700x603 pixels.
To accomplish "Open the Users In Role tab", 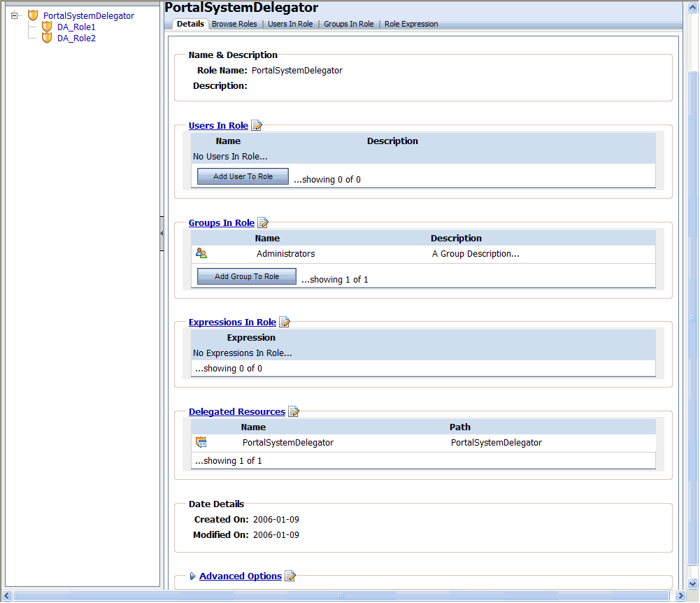I will (290, 24).
